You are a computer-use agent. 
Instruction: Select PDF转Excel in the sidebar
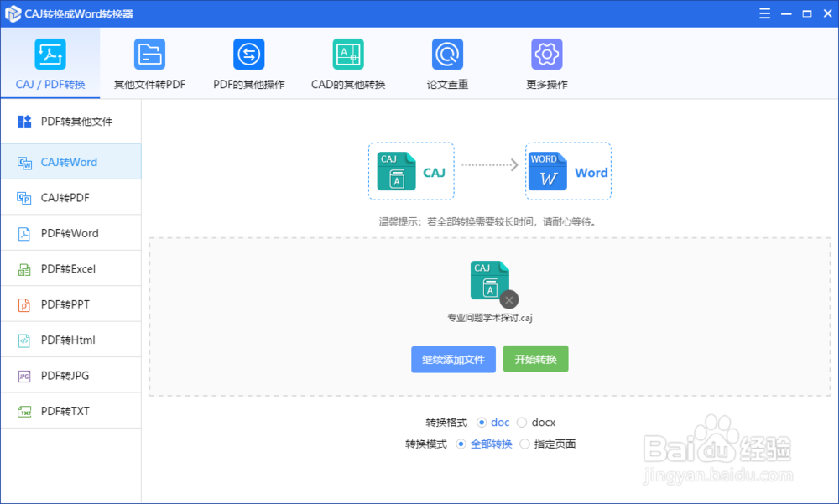pyautogui.click(x=70, y=268)
